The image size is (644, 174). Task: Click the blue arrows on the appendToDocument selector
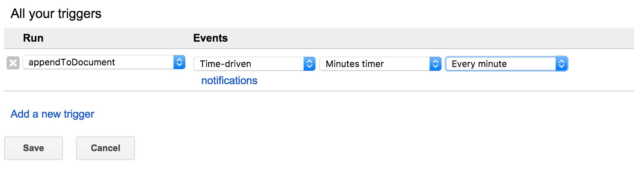(x=179, y=62)
